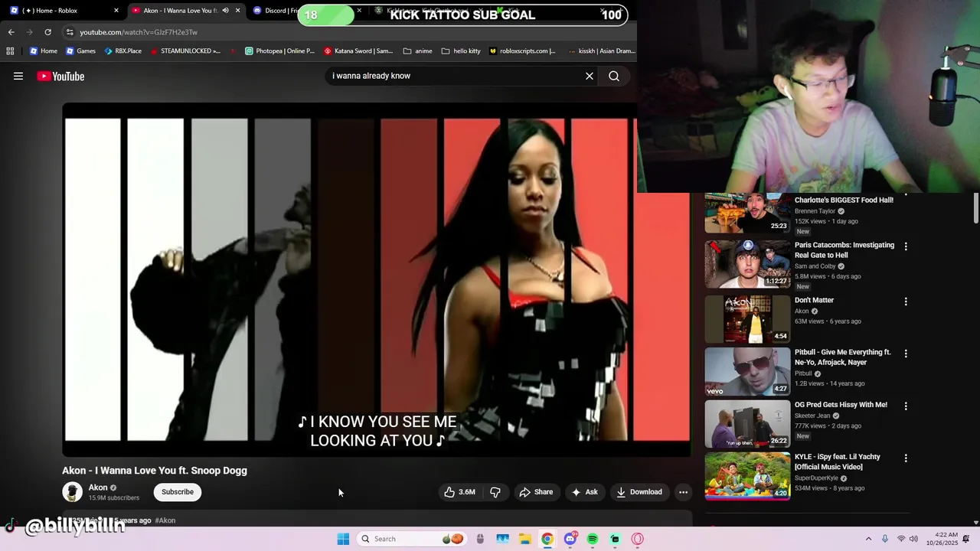Open Charlotte's BIGGEST Food Hall thumbnail

[747, 213]
